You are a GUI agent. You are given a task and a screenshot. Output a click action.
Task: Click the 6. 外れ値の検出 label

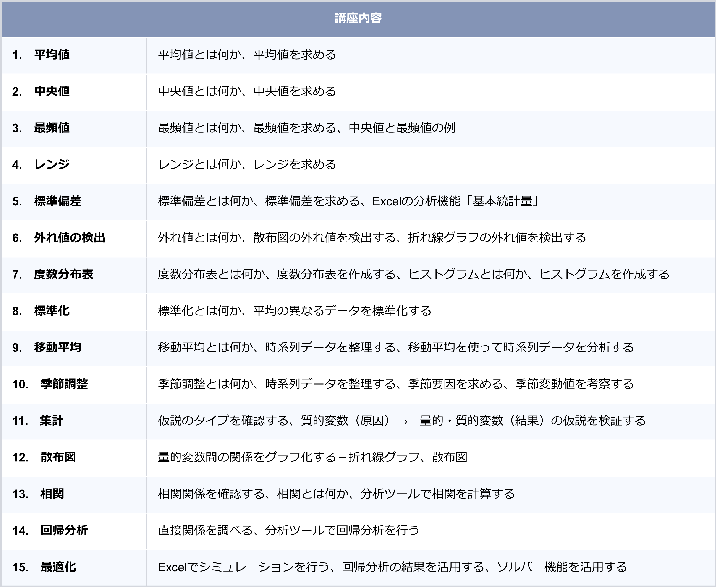[58, 237]
